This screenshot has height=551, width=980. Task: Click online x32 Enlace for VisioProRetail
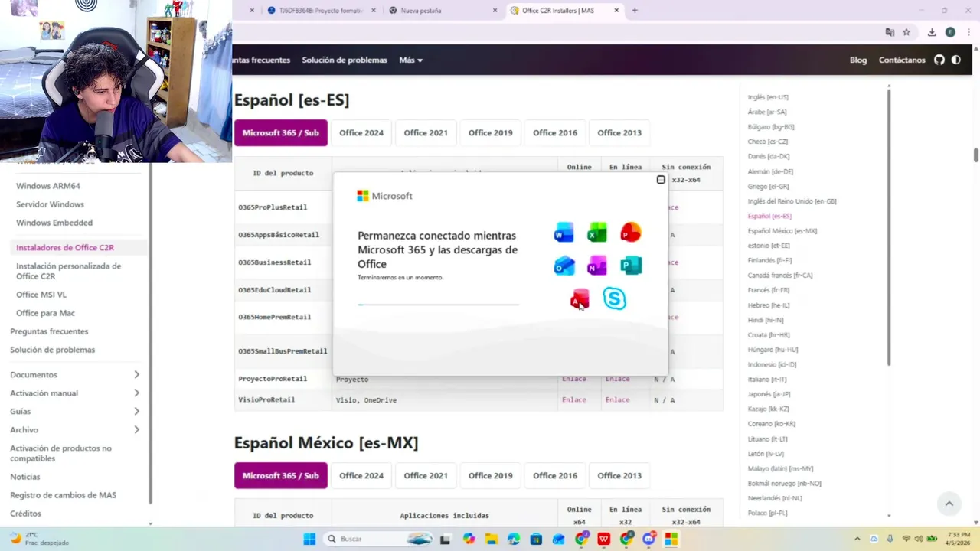click(x=618, y=399)
